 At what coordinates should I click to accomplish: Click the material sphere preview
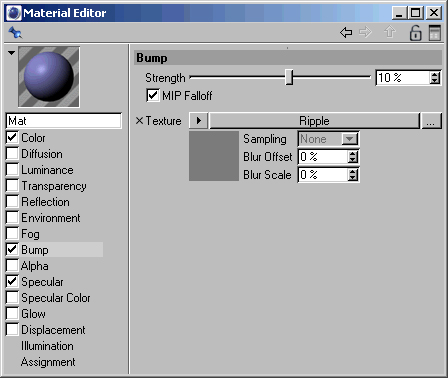(x=49, y=77)
